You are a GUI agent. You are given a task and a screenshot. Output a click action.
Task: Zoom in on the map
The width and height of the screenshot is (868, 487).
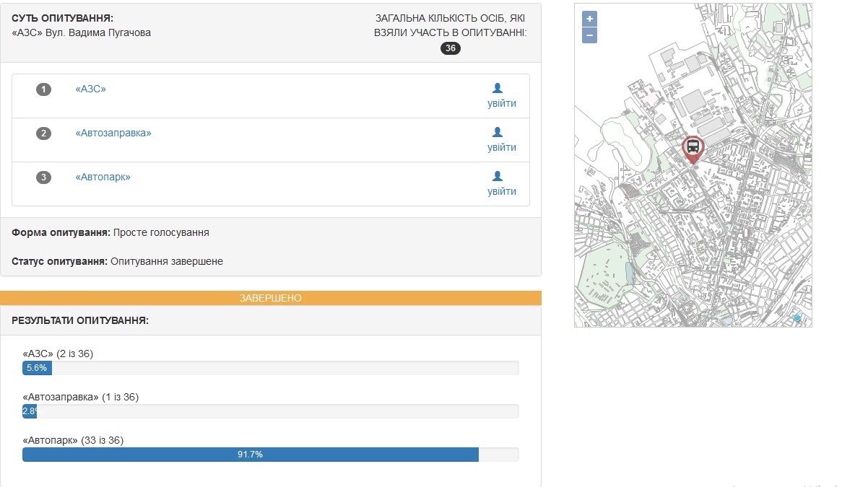(x=589, y=19)
